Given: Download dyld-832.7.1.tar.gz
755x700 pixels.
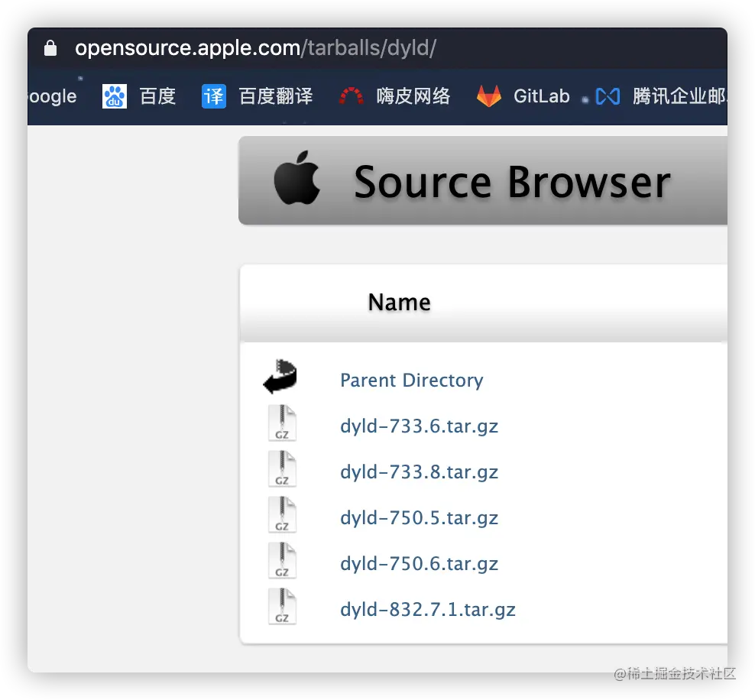Looking at the screenshot, I should tap(428, 610).
